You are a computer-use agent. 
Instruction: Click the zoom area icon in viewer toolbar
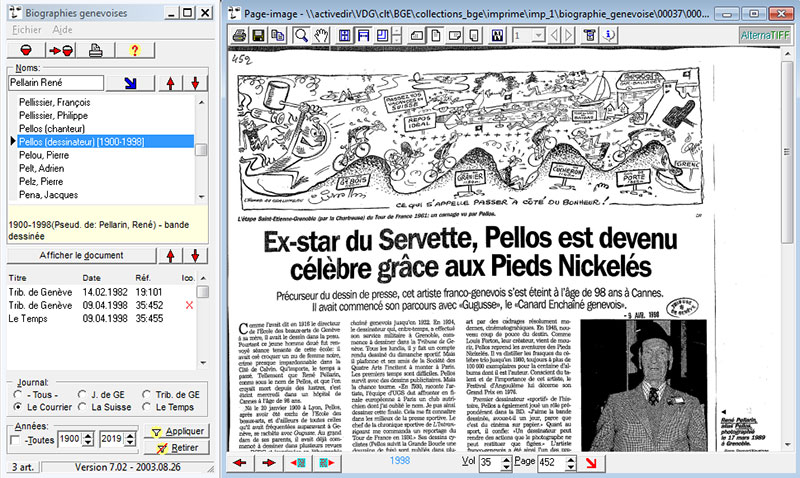tap(382, 35)
